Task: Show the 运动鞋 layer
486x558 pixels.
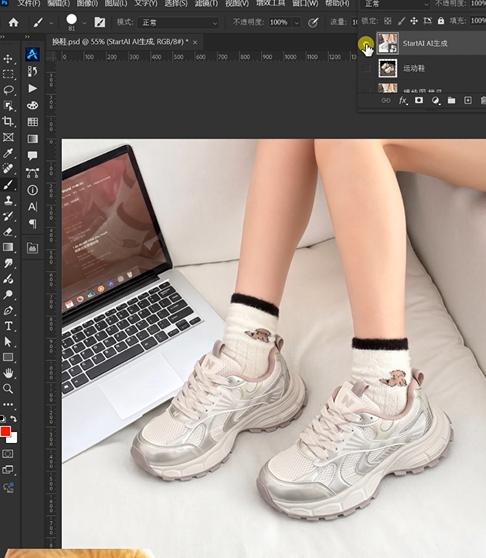Action: (x=366, y=69)
